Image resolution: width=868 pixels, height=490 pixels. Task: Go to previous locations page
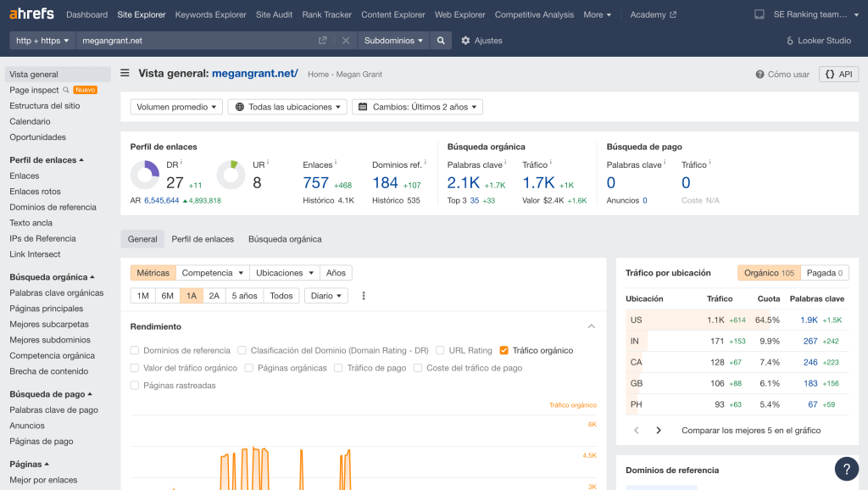coord(637,430)
